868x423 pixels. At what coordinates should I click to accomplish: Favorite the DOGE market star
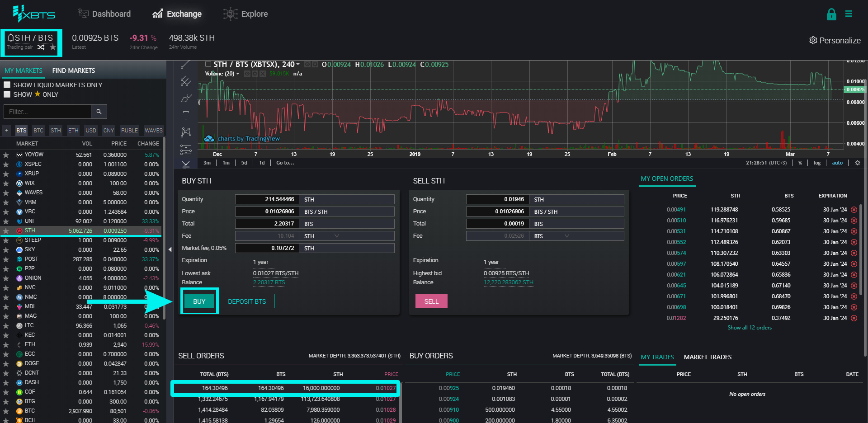tap(6, 363)
